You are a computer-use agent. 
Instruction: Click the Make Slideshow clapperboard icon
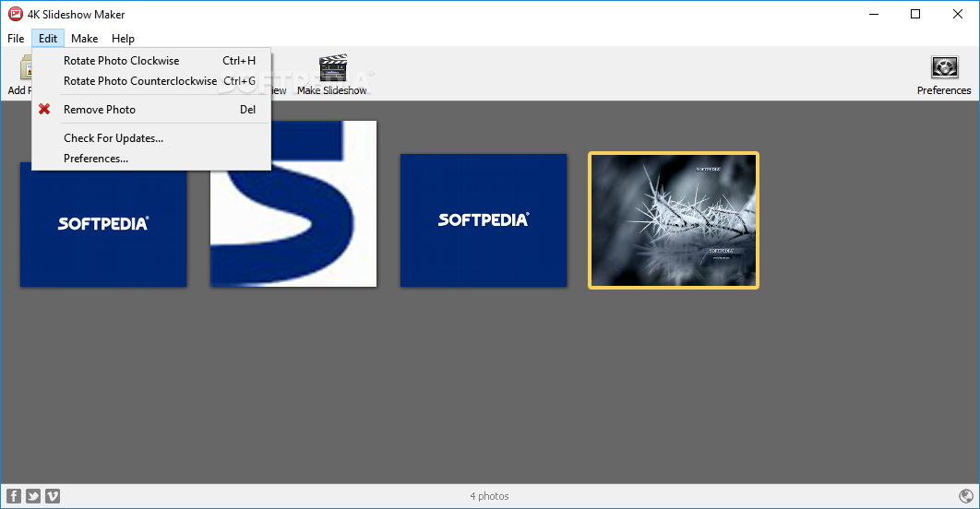click(x=332, y=69)
